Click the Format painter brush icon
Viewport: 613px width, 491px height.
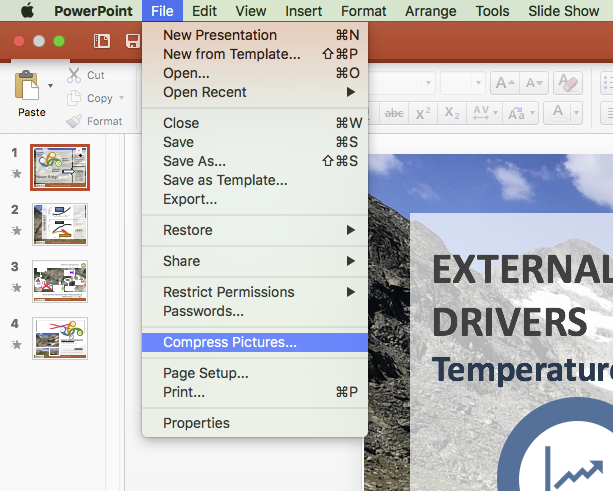click(73, 121)
